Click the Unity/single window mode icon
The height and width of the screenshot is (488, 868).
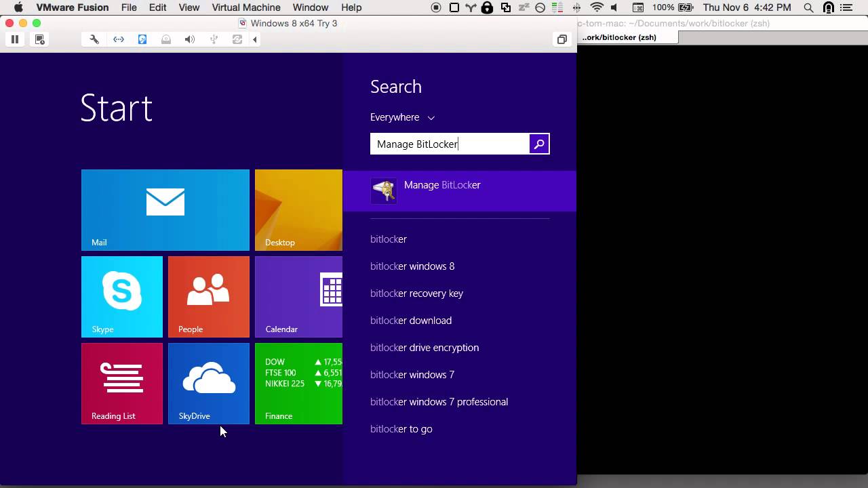[561, 39]
